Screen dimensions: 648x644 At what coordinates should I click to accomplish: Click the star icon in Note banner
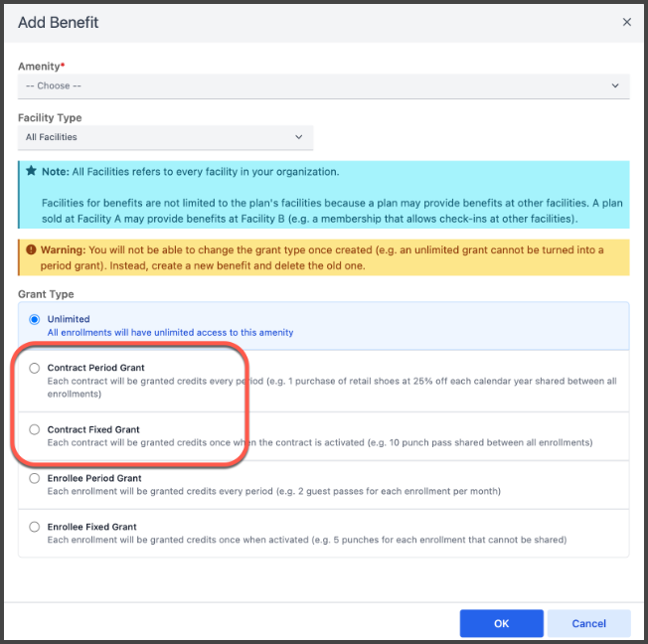point(32,171)
